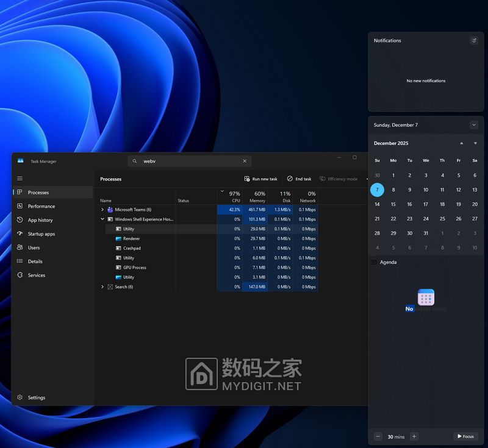Click the webv search field

pyautogui.click(x=190, y=161)
